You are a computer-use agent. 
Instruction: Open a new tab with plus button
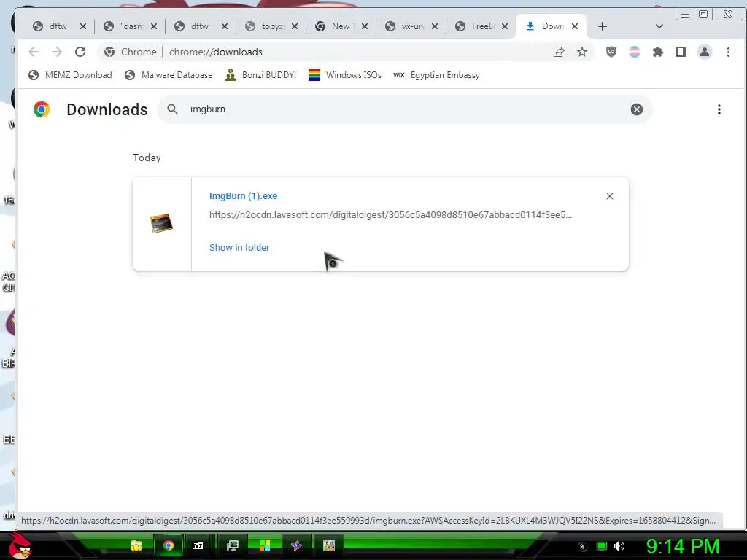coord(603,27)
